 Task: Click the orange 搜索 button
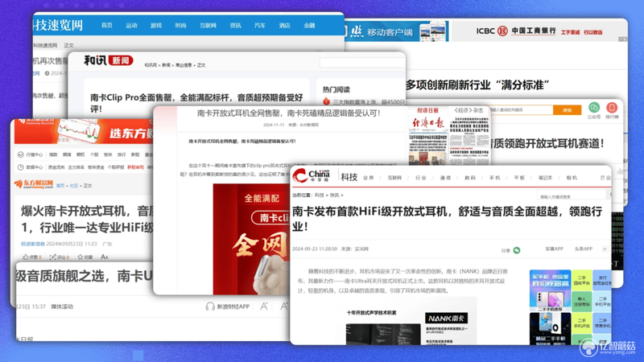(x=568, y=110)
